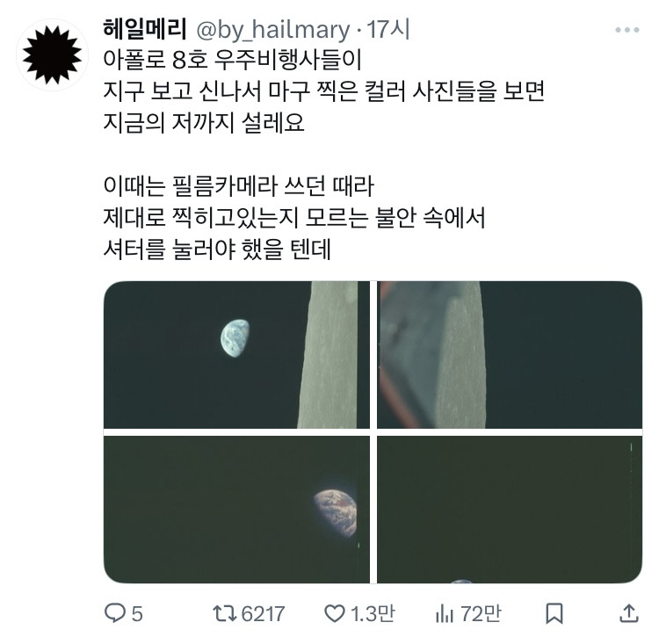Visit the @by_hailmary handle
This screenshot has width=659, height=644.
(273, 30)
